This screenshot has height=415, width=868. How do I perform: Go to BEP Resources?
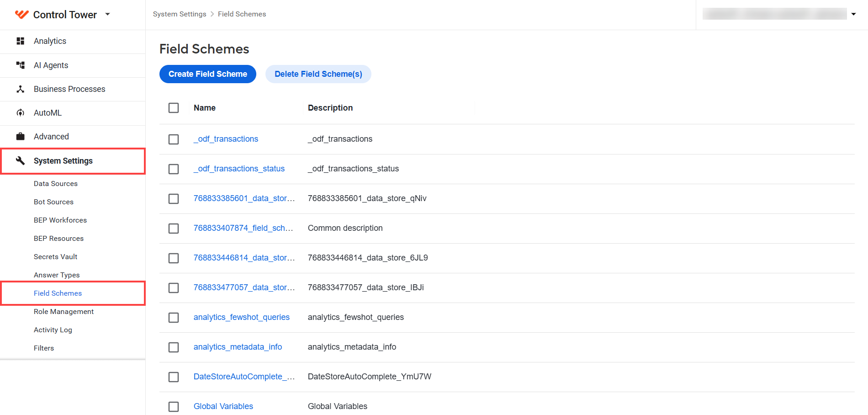[x=58, y=239]
